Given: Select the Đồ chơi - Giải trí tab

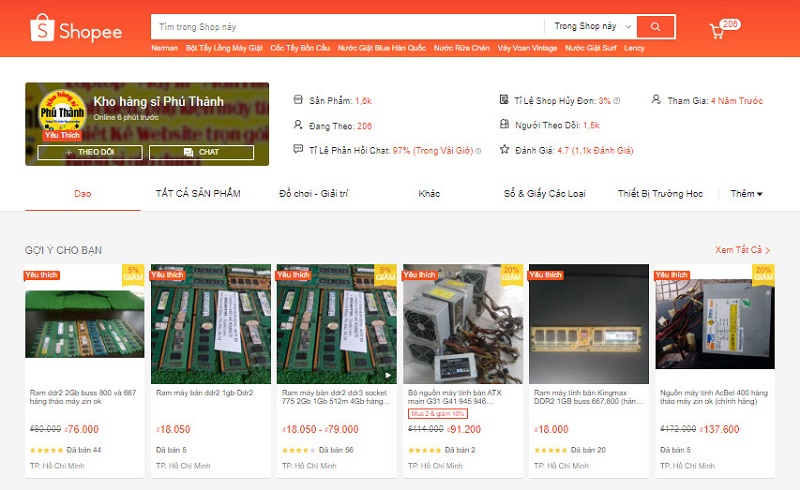Looking at the screenshot, I should 313,193.
